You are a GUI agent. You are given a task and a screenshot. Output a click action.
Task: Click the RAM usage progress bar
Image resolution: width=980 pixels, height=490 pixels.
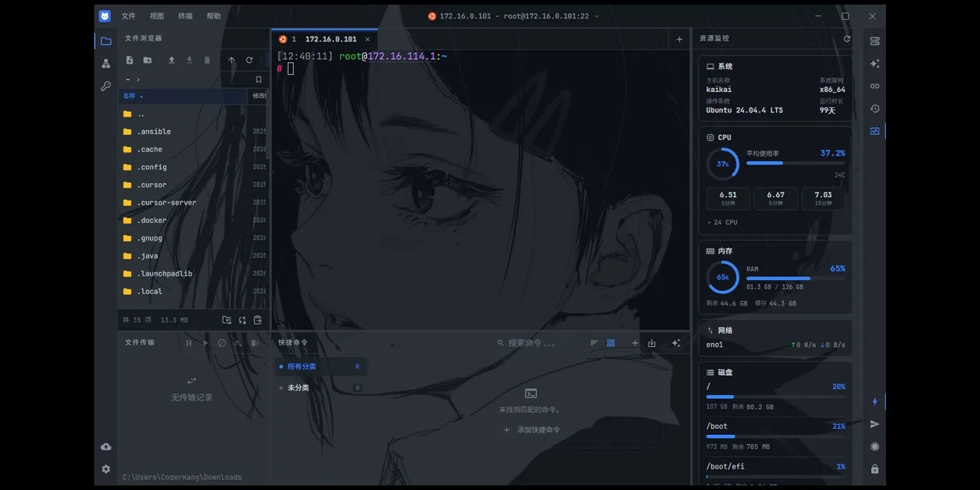point(795,279)
